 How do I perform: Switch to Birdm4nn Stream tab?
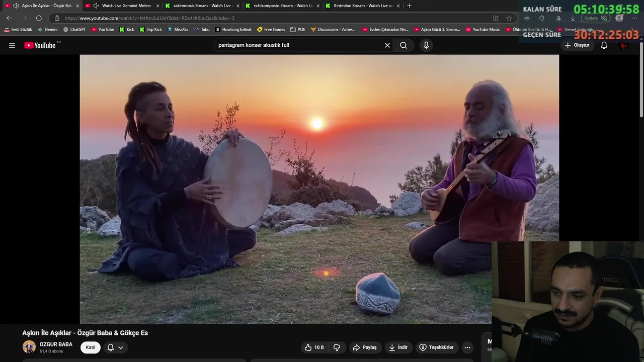coord(363,6)
